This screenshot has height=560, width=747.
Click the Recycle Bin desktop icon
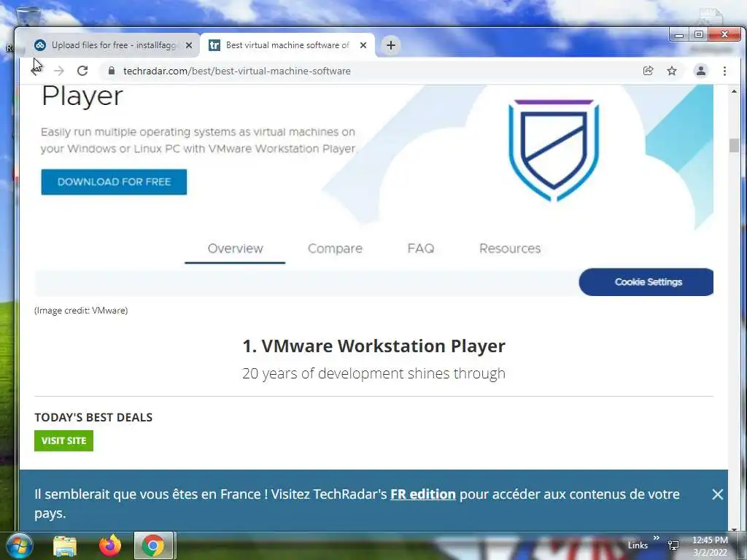point(28,15)
